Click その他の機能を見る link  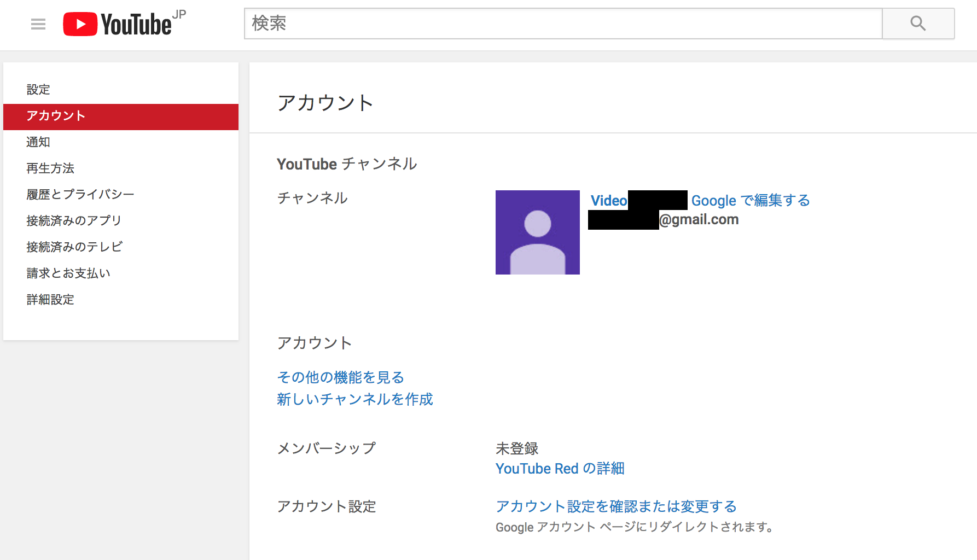[x=340, y=377]
